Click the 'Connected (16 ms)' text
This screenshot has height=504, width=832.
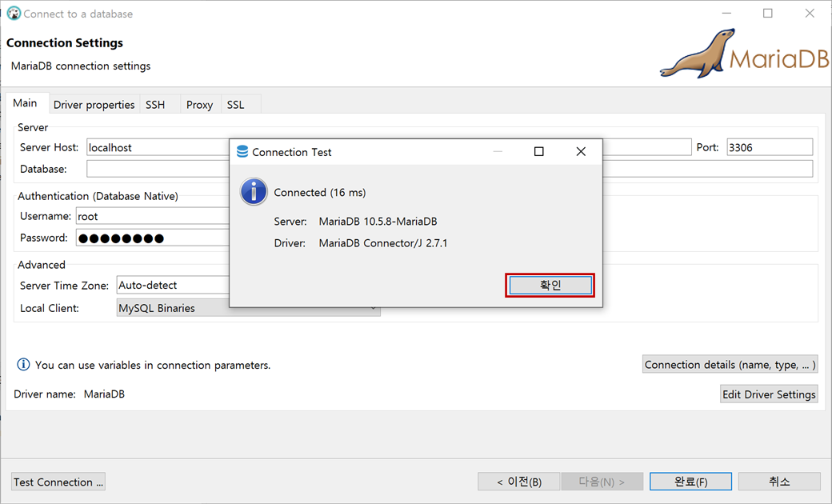pos(319,193)
